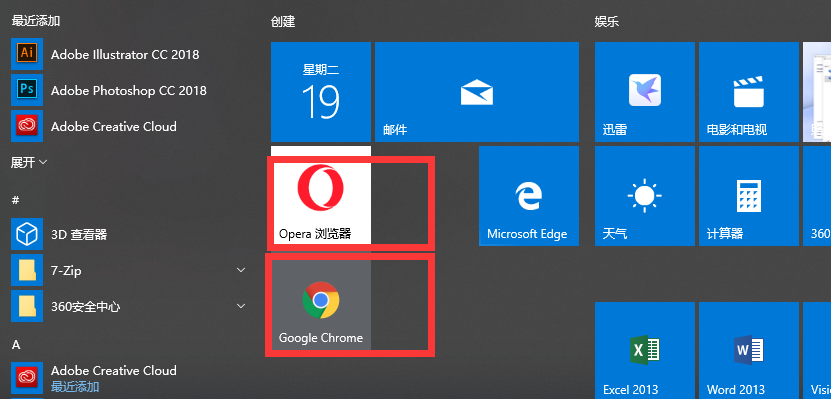
Task: Launch the Word 2013 tile
Action: click(748, 350)
